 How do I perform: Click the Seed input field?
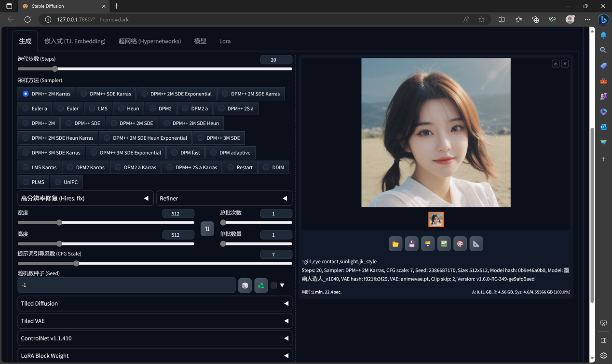(126, 285)
